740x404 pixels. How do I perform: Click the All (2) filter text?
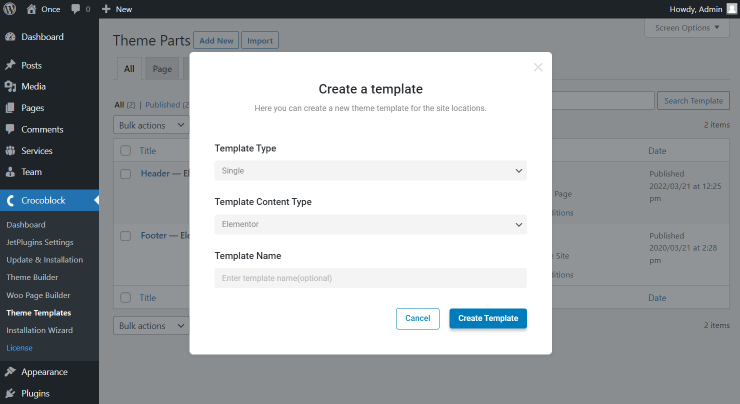point(125,105)
